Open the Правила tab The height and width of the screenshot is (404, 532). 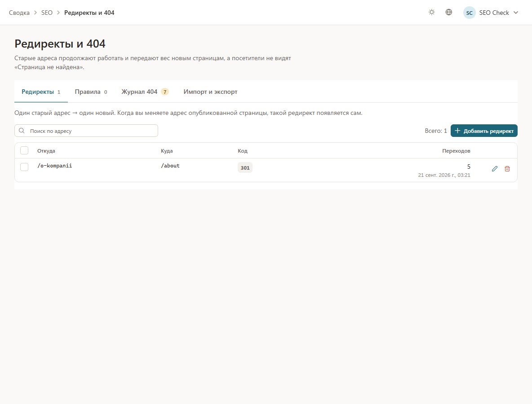click(91, 92)
